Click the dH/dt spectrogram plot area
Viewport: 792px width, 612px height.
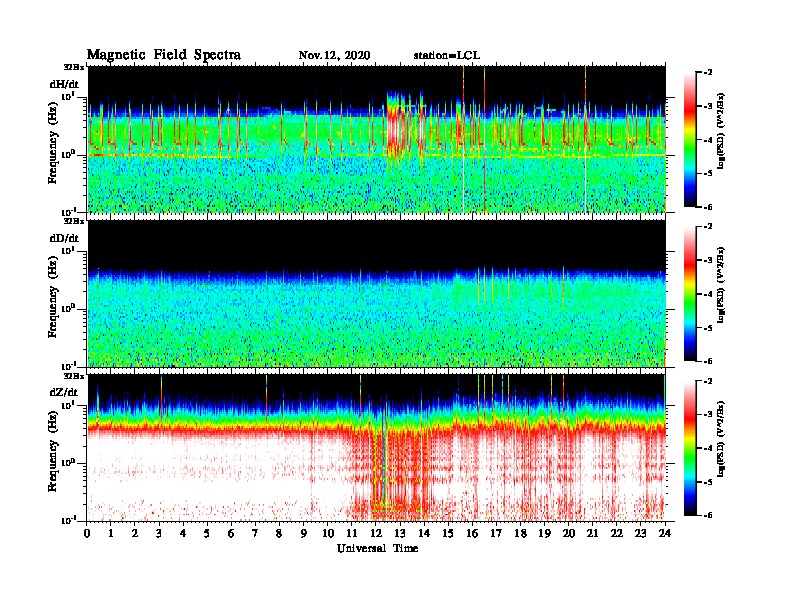pyautogui.click(x=377, y=139)
